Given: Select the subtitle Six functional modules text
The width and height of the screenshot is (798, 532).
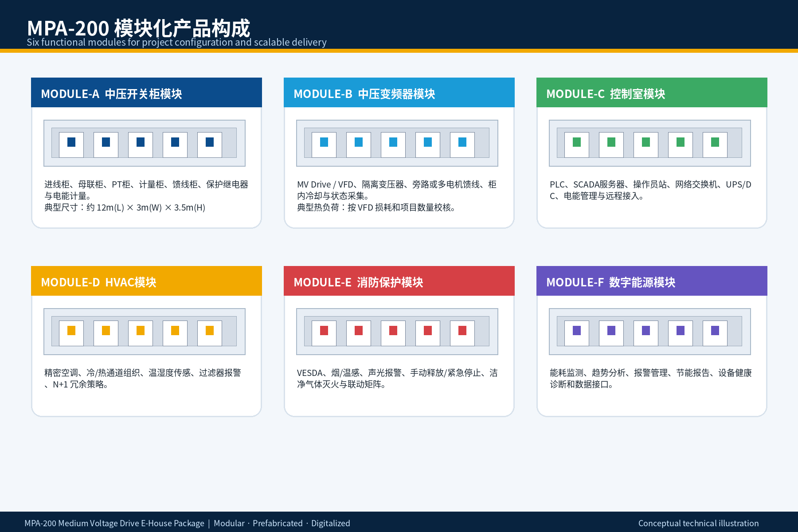Looking at the screenshot, I should click(x=176, y=42).
